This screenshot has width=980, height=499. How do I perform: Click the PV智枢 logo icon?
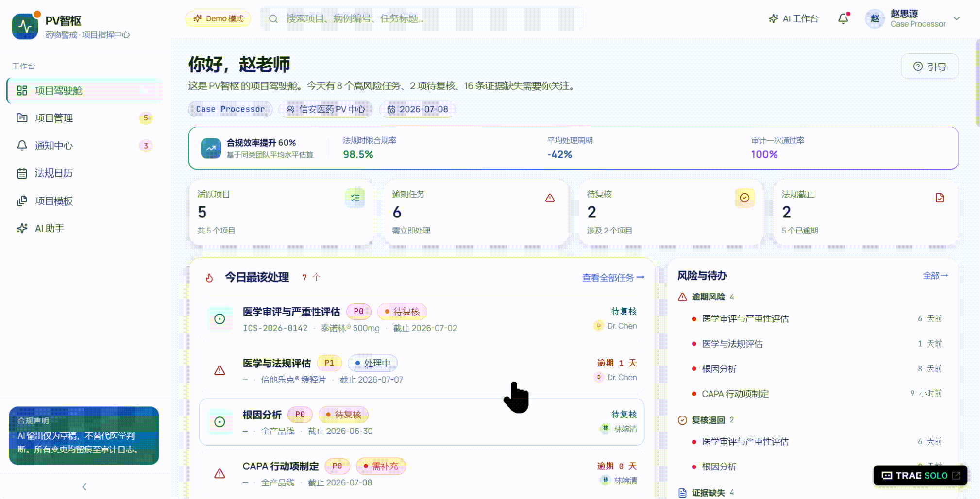click(x=25, y=26)
